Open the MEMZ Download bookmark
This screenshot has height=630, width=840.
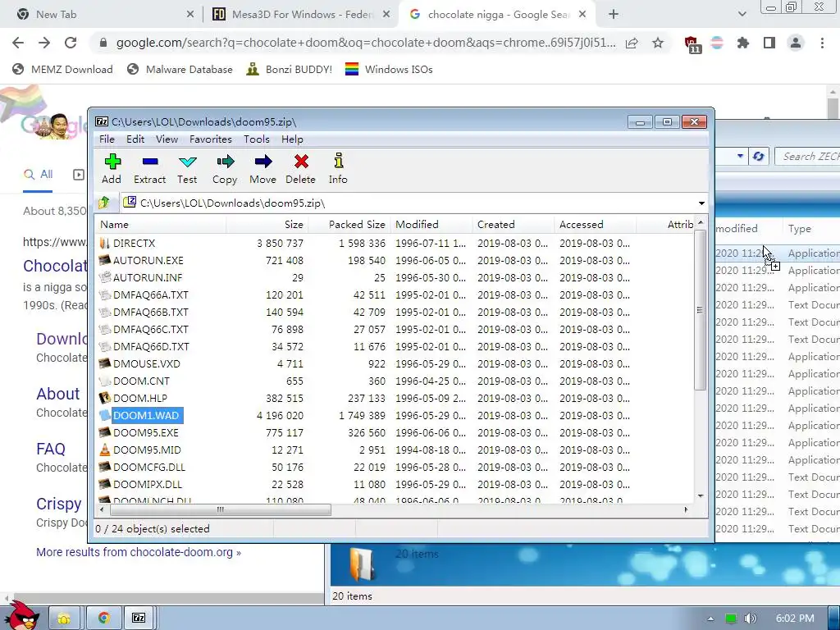[62, 69]
